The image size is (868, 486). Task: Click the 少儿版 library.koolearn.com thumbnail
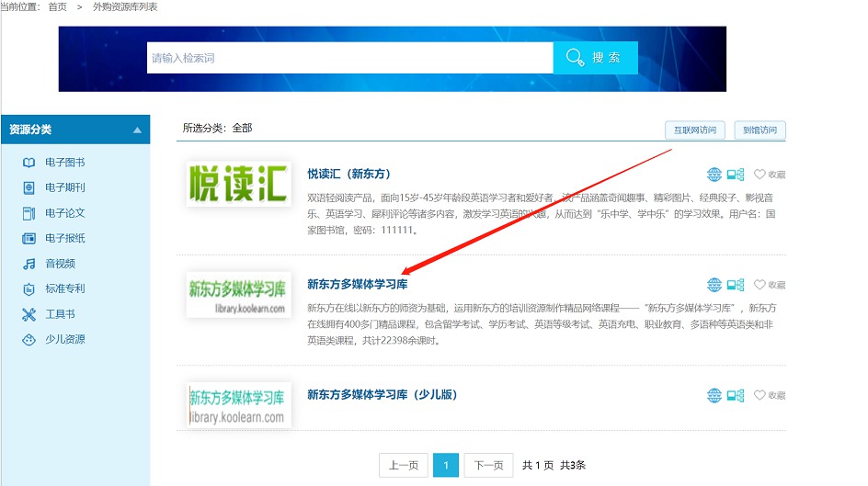(x=238, y=405)
